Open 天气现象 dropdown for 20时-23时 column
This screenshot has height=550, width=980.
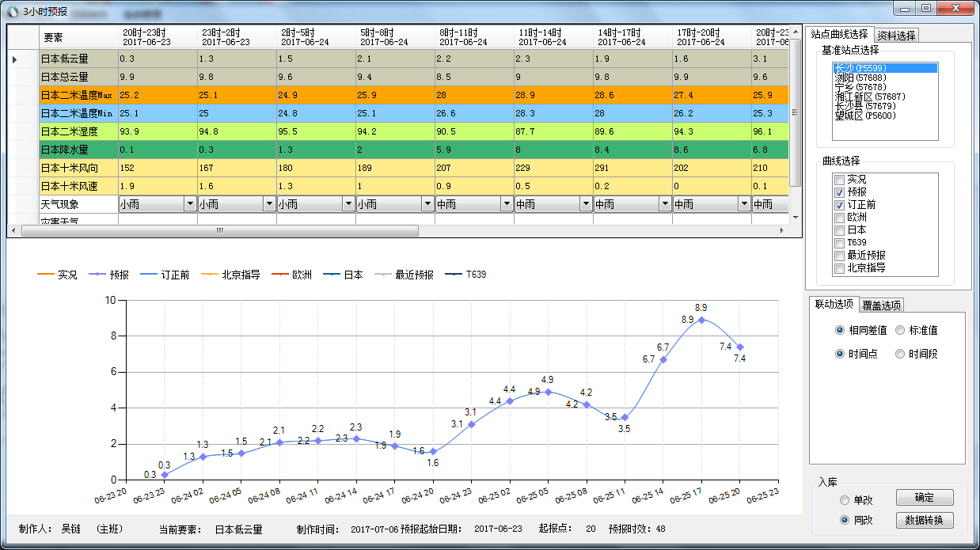[190, 204]
